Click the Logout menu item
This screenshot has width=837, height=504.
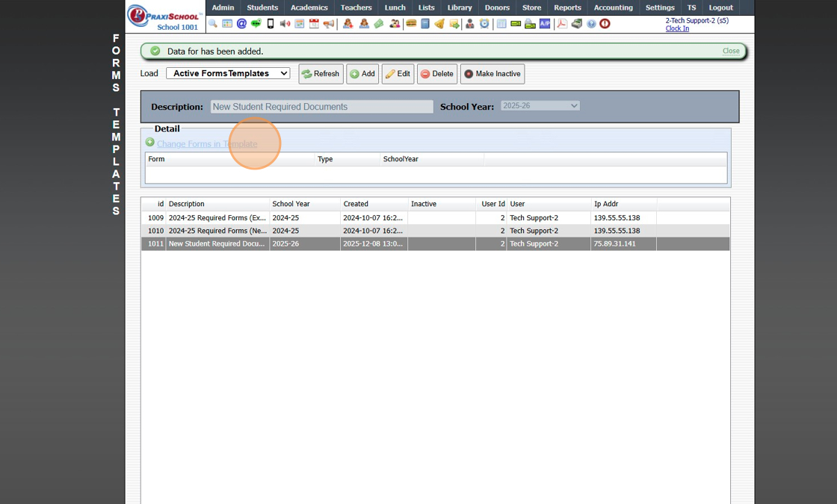[x=720, y=7]
